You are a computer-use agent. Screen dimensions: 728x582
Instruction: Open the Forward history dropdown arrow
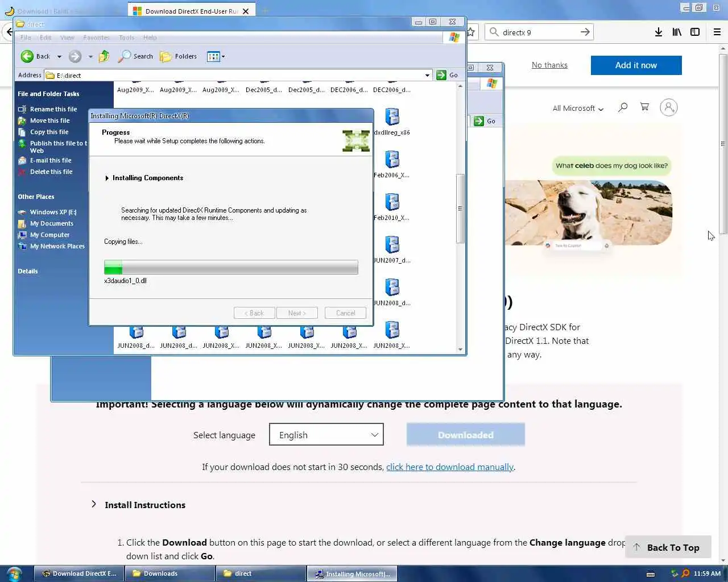(x=90, y=56)
